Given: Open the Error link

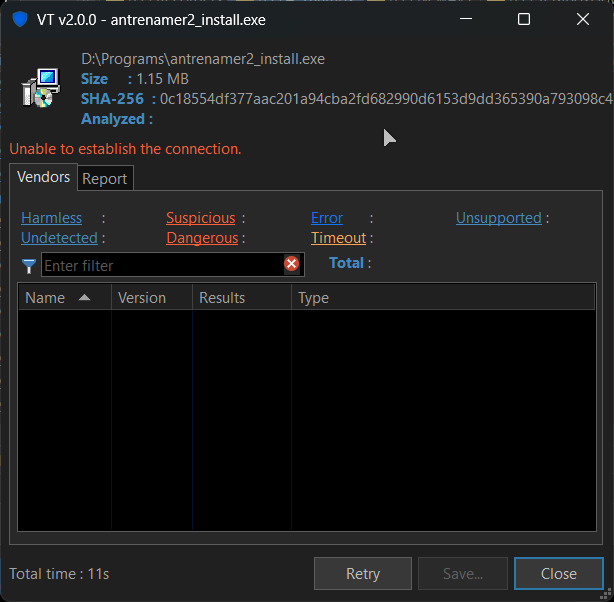Looking at the screenshot, I should (x=327, y=218).
